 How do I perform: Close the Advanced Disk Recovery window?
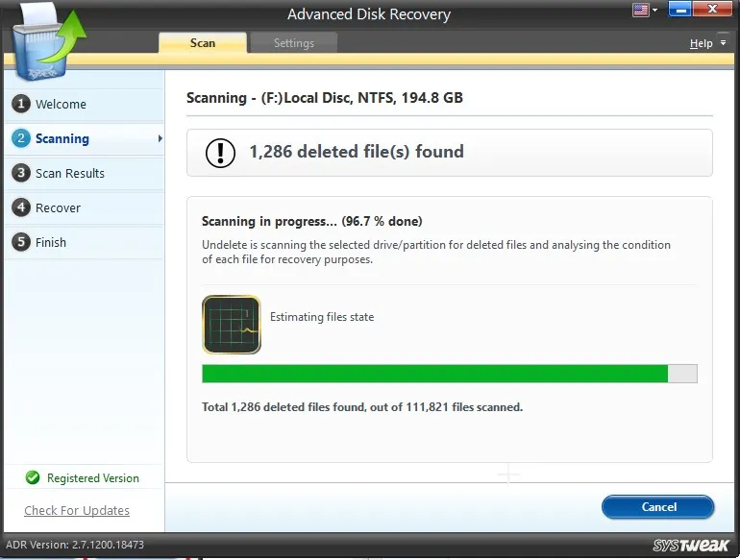(712, 9)
